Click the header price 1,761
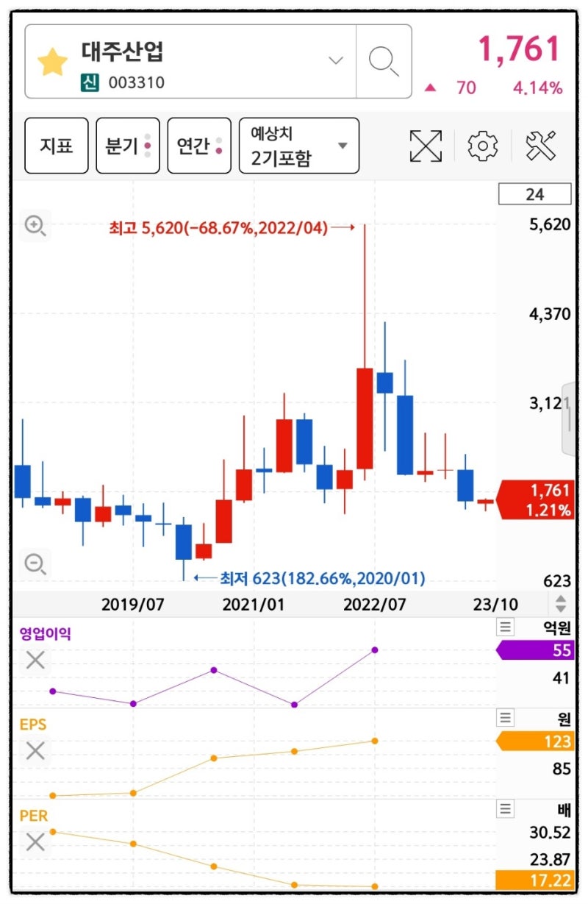Viewport: 588px width, 904px height. click(520, 49)
